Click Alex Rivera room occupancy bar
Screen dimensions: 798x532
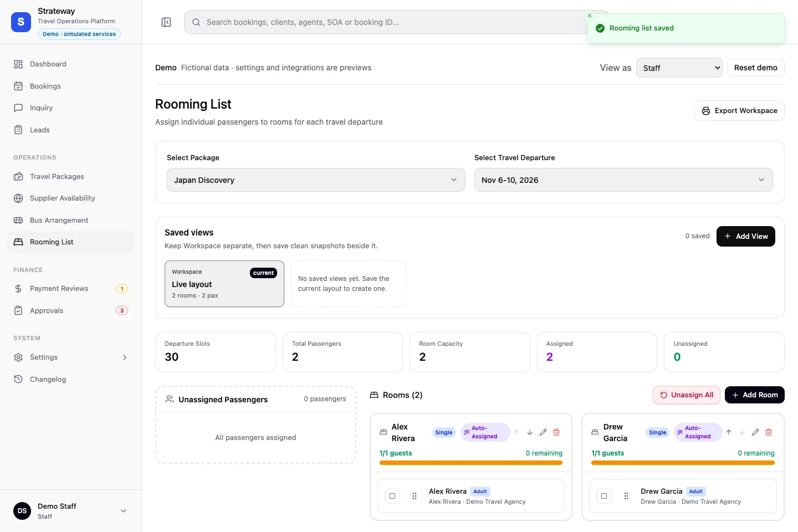click(471, 463)
